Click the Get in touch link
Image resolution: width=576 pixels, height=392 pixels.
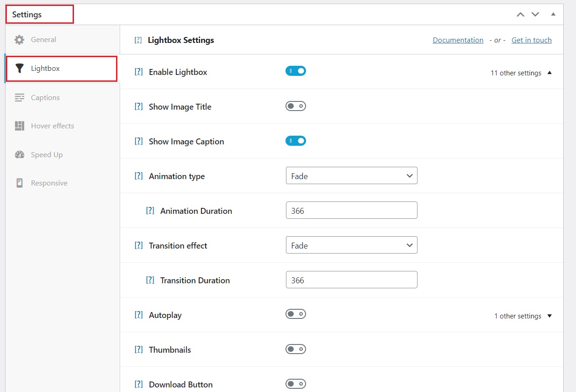pyautogui.click(x=531, y=40)
